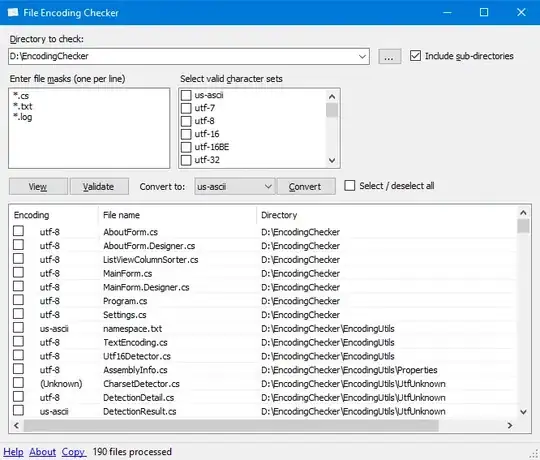540x460 pixels.
Task: Enable the Select / deselect all checkbox
Action: click(x=350, y=186)
